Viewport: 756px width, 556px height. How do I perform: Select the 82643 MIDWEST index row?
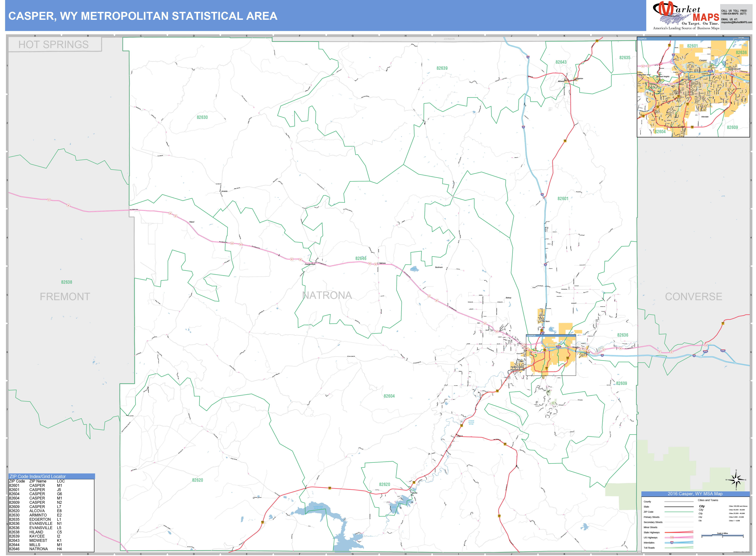35,541
